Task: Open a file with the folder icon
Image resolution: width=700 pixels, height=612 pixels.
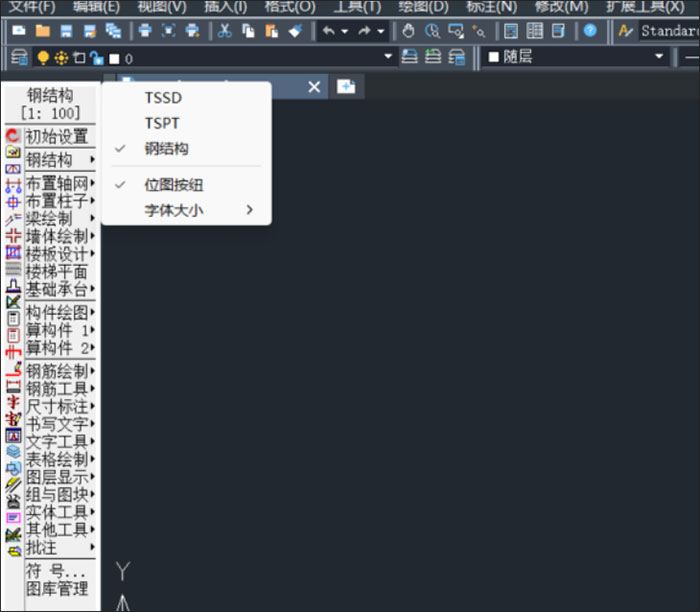Action: click(43, 31)
